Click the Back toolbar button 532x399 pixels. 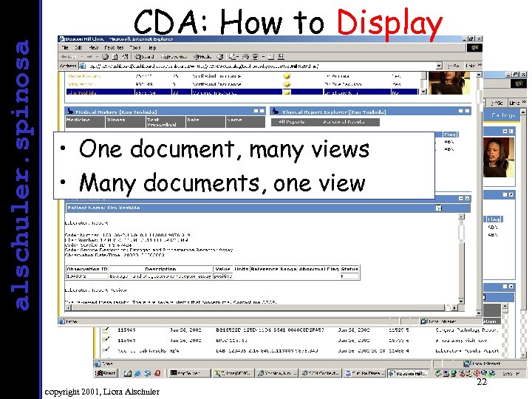point(69,57)
